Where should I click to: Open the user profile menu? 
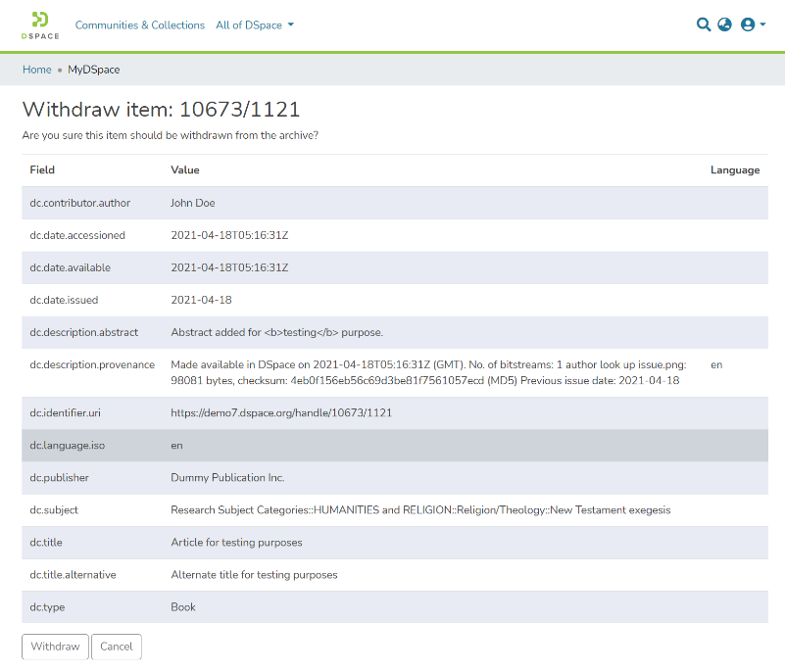tap(753, 24)
